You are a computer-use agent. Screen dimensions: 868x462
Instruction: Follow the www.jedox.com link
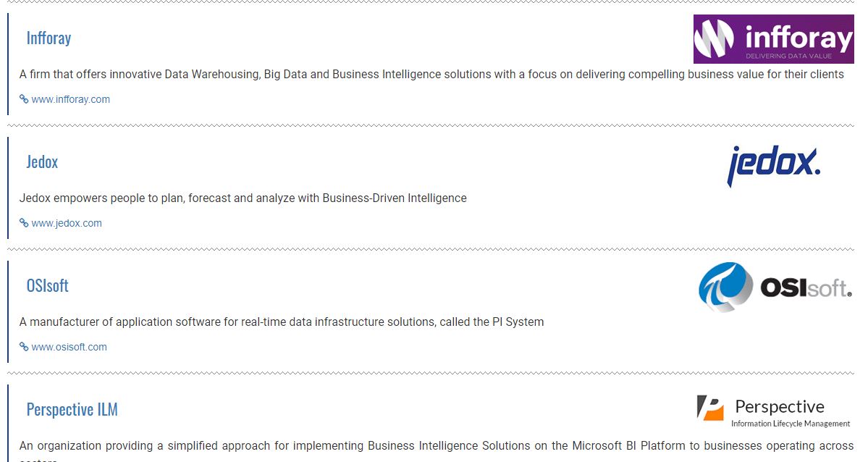click(67, 223)
